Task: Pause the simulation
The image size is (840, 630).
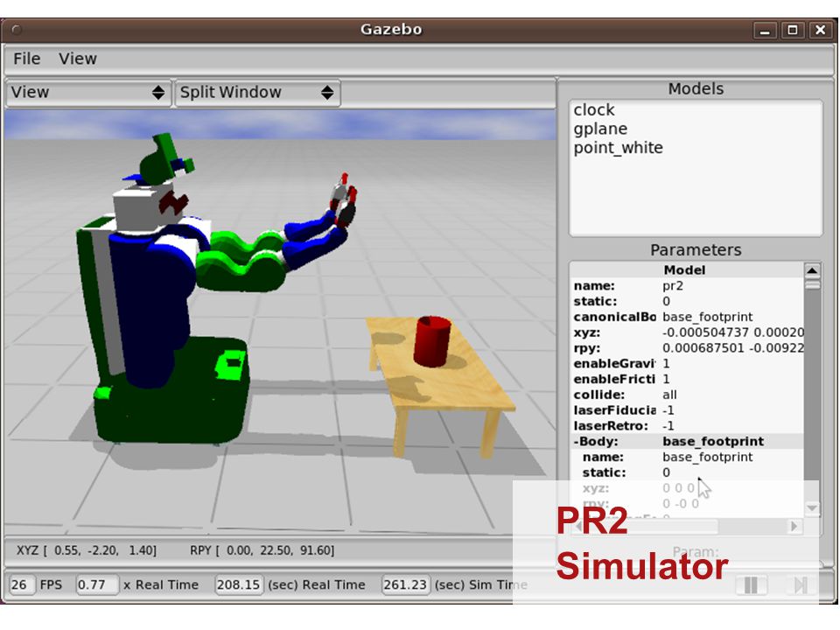Action: pyautogui.click(x=751, y=585)
